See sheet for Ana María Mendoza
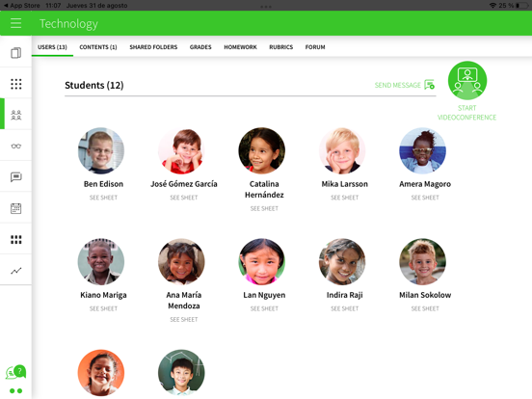This screenshot has width=532, height=399. coord(184,320)
